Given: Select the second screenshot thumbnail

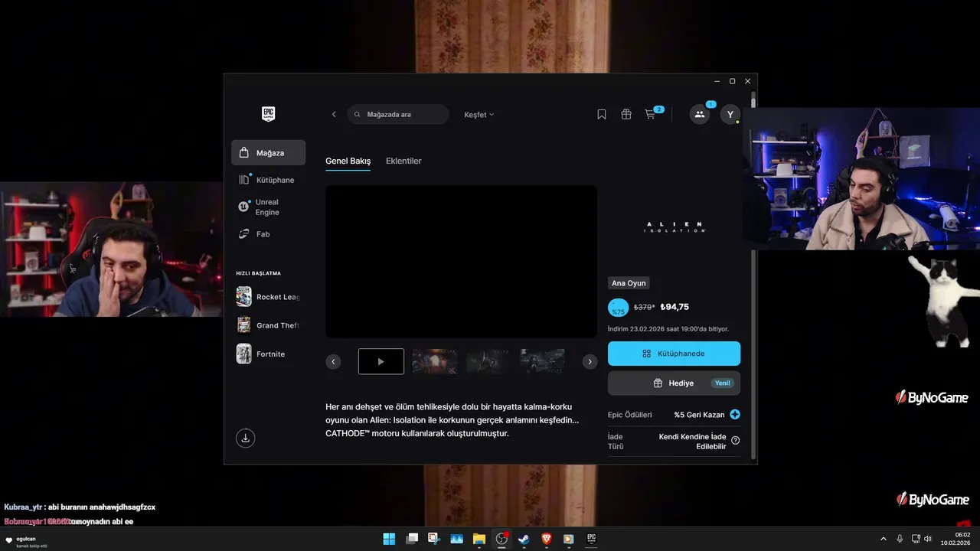Looking at the screenshot, I should pos(435,361).
